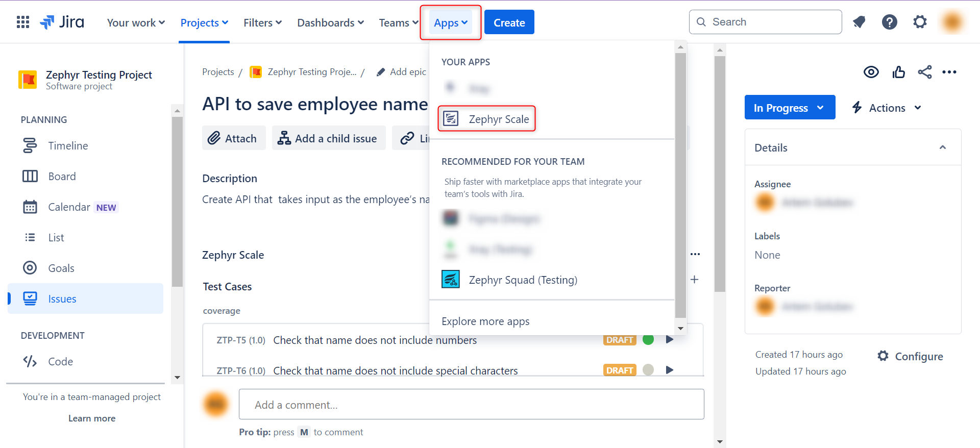This screenshot has height=448, width=980.
Task: Click the blue Create button
Action: tap(509, 22)
